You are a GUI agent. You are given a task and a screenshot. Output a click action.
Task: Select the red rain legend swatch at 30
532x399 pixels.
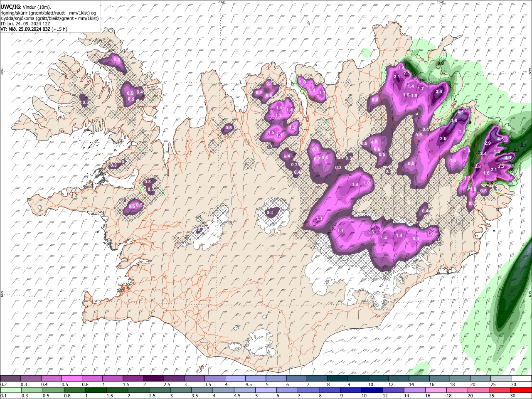[x=521, y=390]
